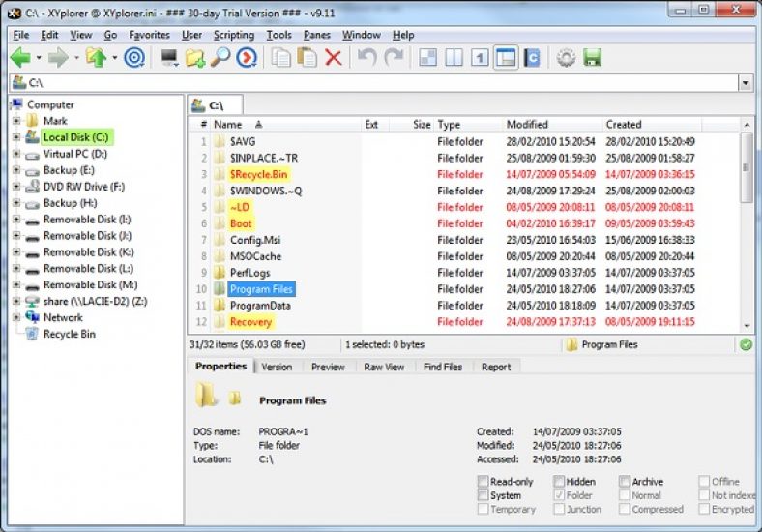The height and width of the screenshot is (532, 762).
Task: Click the file list vertical scrollbar
Action: click(747, 232)
